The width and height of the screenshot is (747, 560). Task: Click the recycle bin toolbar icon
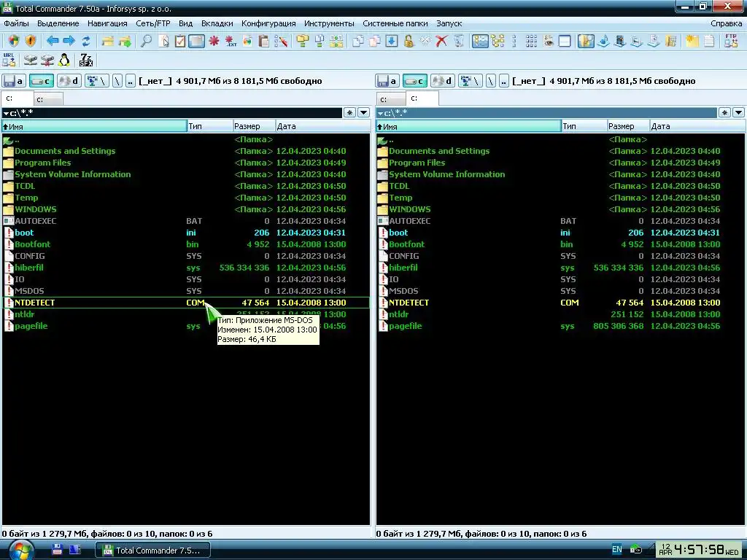[x=458, y=41]
